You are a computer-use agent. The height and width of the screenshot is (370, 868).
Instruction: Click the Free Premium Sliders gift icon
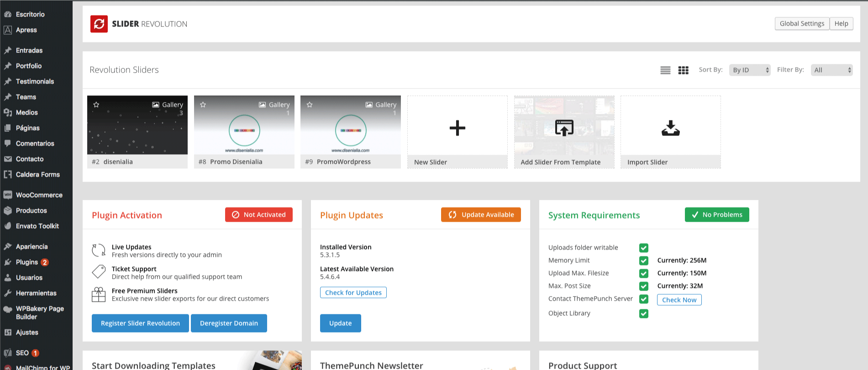[x=99, y=294]
